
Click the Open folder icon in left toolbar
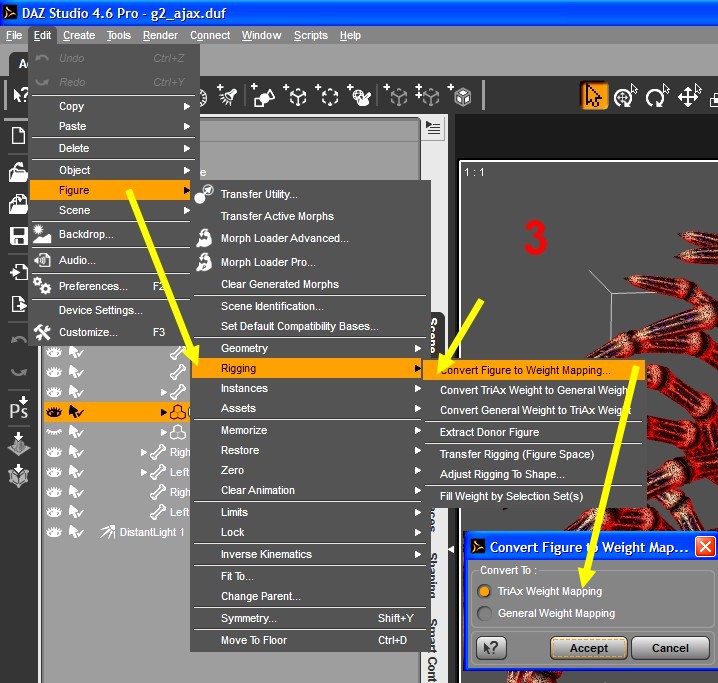pyautogui.click(x=18, y=172)
